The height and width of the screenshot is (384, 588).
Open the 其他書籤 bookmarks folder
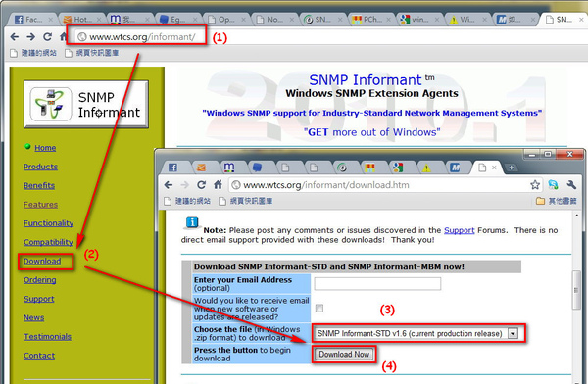coord(556,202)
